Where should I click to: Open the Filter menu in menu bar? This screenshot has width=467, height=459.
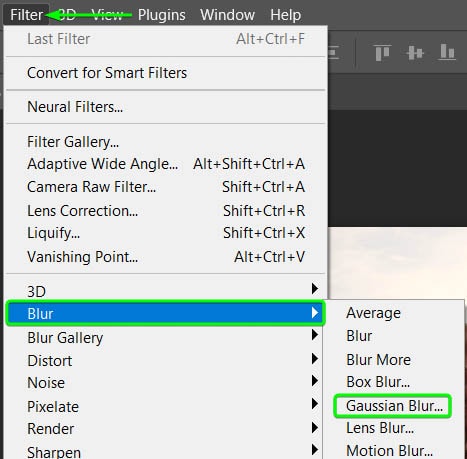(26, 15)
